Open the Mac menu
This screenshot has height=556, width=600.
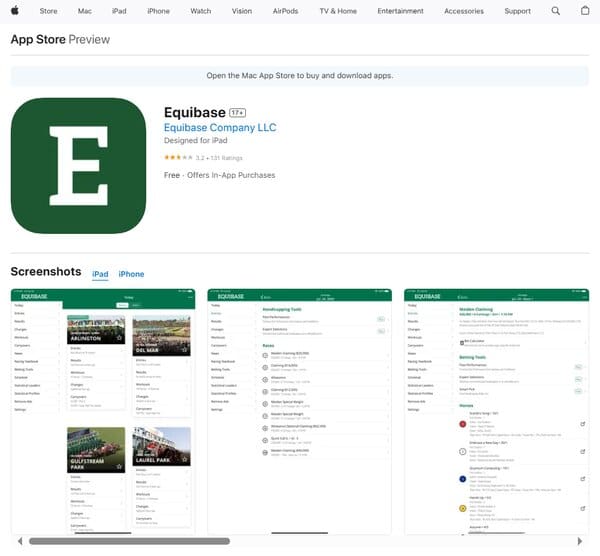click(85, 11)
